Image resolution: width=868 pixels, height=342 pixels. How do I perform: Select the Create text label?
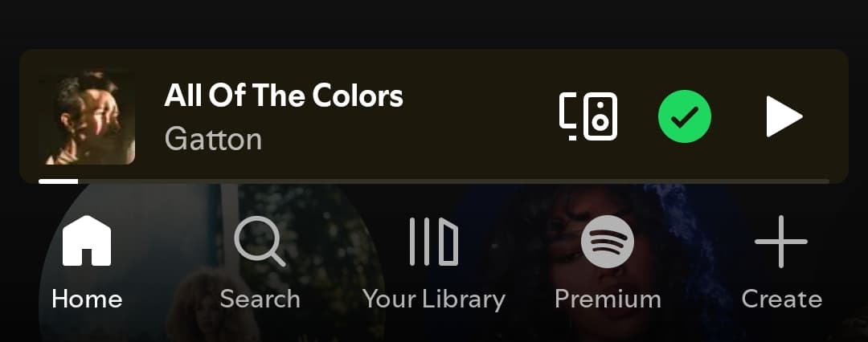pyautogui.click(x=782, y=299)
